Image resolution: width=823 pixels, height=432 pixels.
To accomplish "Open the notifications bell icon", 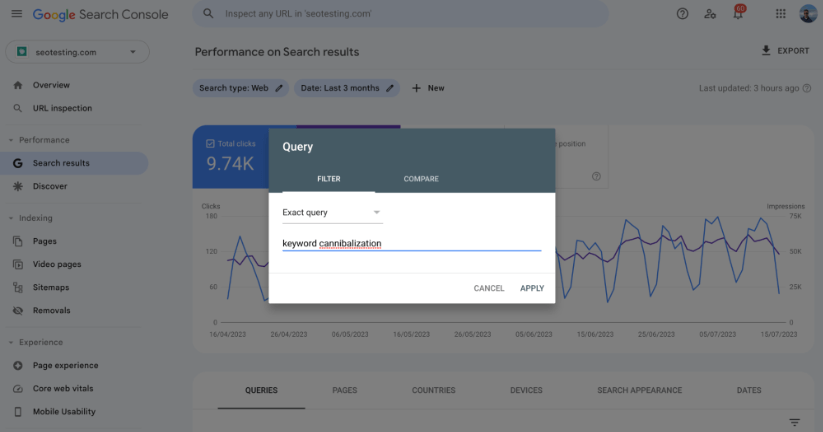I will click(738, 14).
